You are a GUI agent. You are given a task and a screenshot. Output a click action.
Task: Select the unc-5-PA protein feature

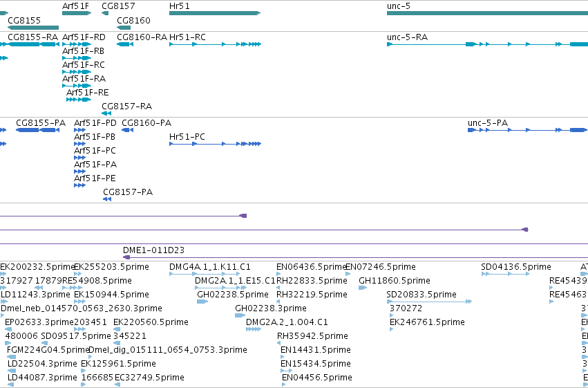527,130
